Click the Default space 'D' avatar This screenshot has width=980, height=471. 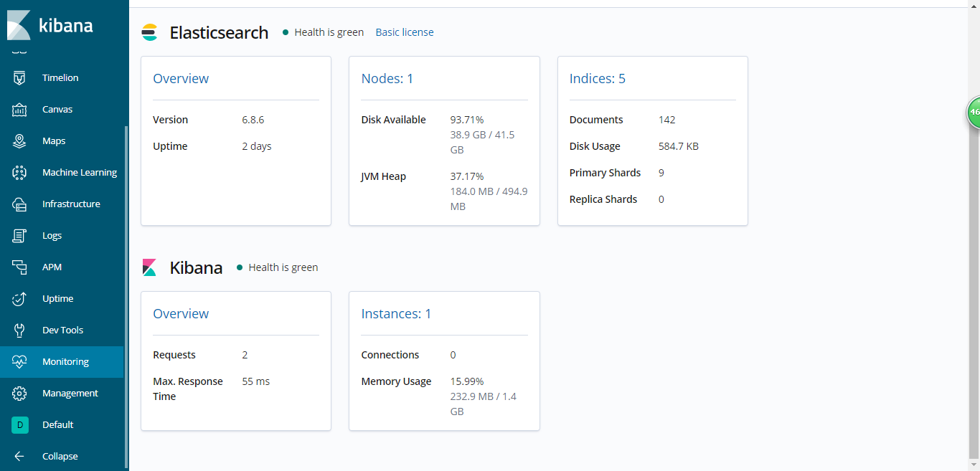[x=19, y=425]
